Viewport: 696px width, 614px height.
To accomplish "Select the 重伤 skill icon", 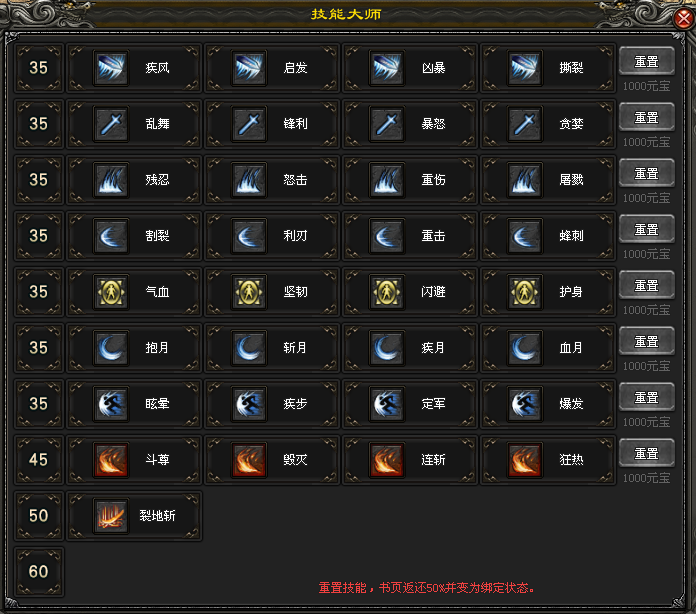I will 387,180.
